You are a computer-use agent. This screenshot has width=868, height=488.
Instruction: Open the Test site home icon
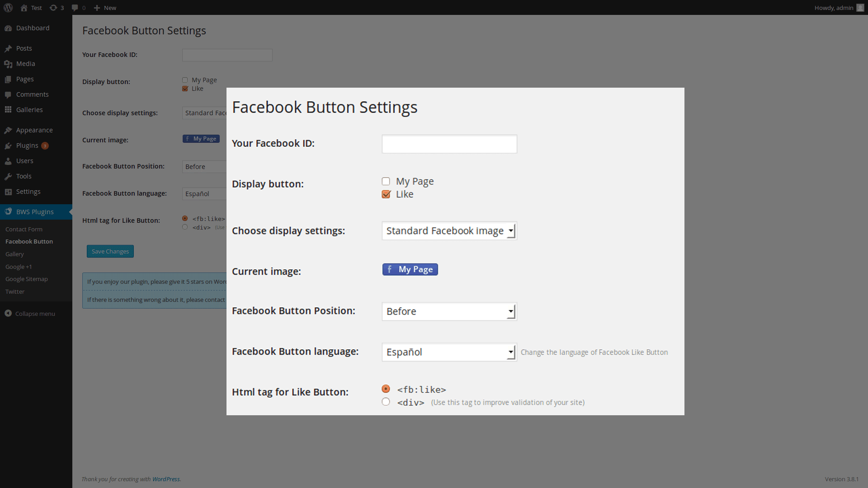click(x=24, y=8)
